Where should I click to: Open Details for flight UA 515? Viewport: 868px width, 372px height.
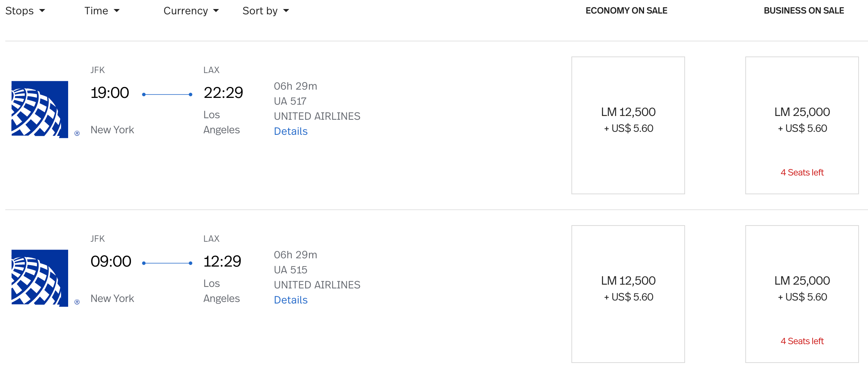tap(291, 300)
